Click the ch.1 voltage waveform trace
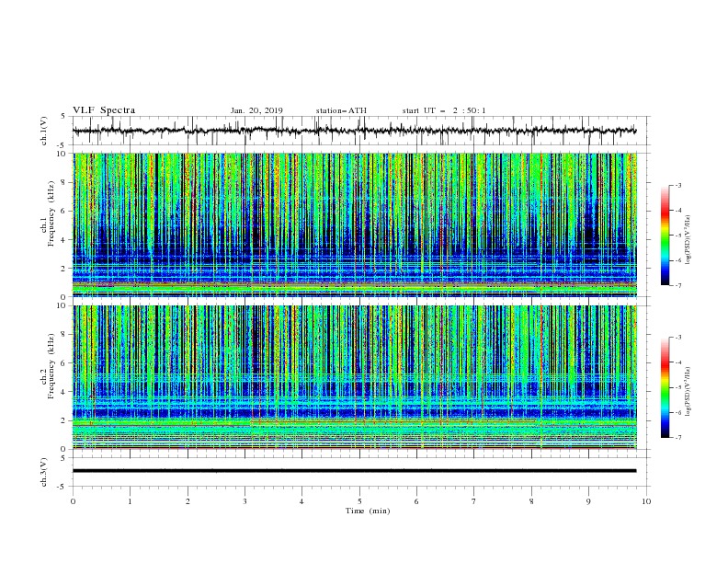Image resolution: width=728 pixels, height=563 pixels. point(354,131)
